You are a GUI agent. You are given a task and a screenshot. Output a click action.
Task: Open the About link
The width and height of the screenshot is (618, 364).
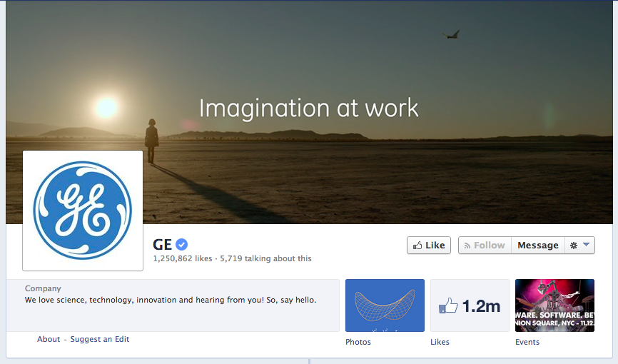[49, 339]
